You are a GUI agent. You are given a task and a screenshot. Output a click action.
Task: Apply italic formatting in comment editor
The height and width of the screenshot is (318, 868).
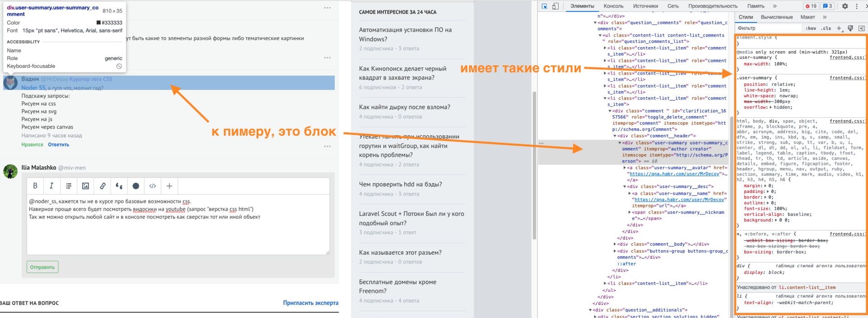point(52,186)
